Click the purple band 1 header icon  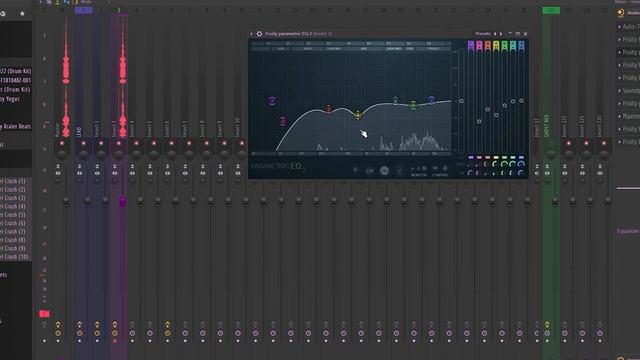pyautogui.click(x=471, y=45)
